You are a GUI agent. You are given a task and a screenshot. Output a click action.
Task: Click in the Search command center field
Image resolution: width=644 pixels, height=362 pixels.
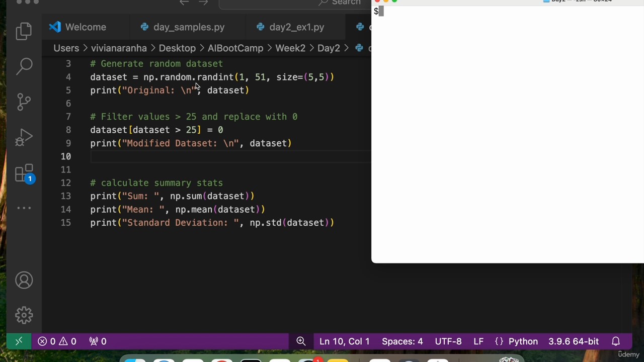point(295,3)
